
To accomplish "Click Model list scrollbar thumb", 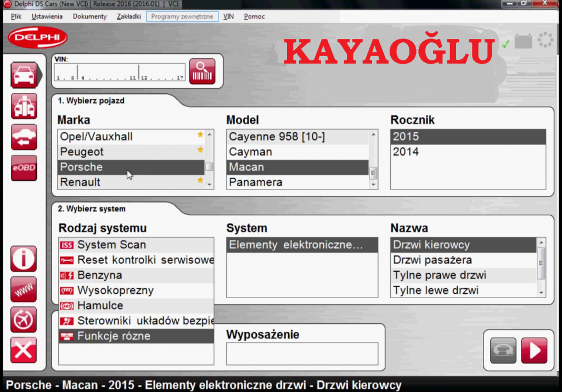I will click(373, 173).
